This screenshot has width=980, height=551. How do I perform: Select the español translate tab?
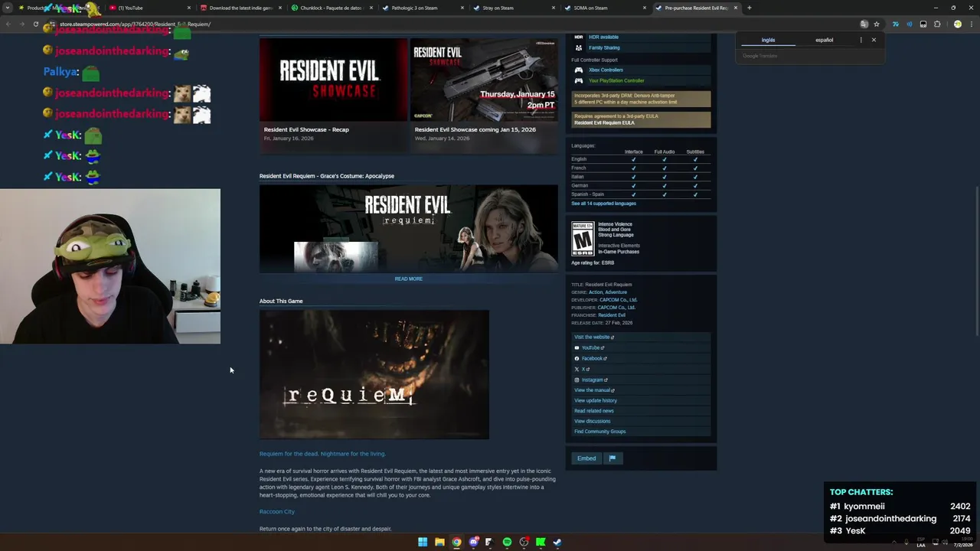(x=824, y=40)
